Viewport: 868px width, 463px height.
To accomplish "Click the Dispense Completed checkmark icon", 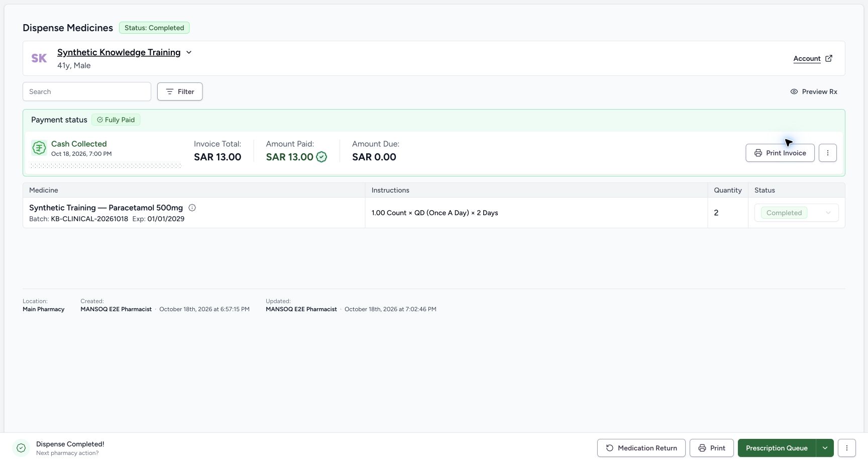I will tap(21, 448).
